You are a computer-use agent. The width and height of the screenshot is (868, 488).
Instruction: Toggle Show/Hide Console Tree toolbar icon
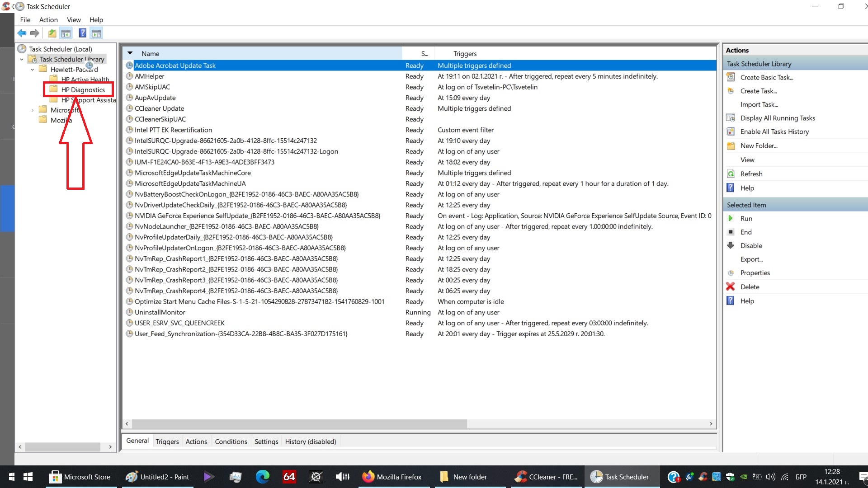tap(66, 33)
